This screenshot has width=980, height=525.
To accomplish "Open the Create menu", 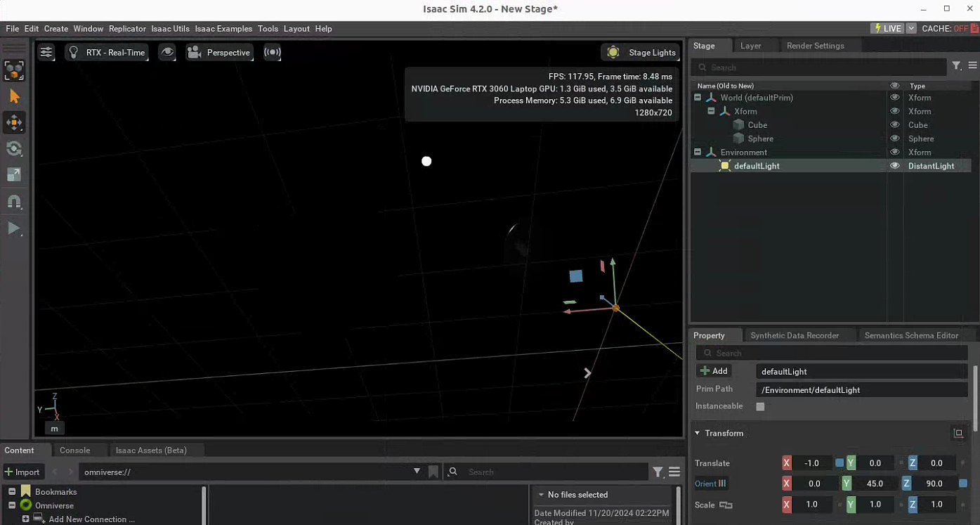I will (x=56, y=29).
